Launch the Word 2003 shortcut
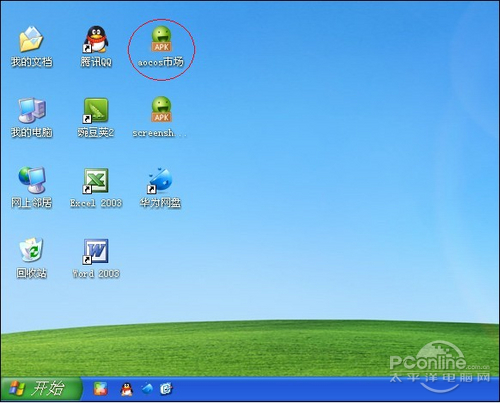This screenshot has width=500, height=403. (x=96, y=251)
